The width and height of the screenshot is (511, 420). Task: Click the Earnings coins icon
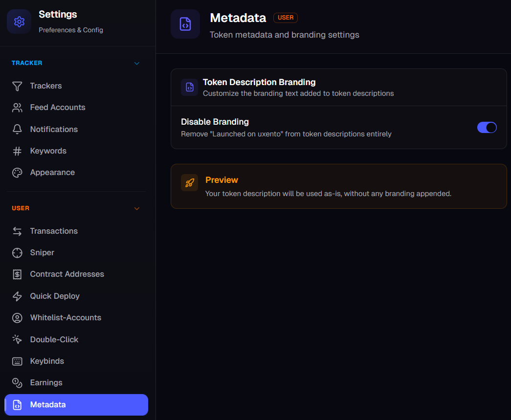tap(17, 383)
